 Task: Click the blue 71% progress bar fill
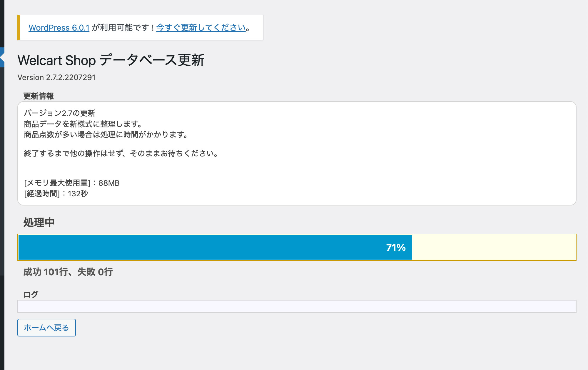point(215,247)
